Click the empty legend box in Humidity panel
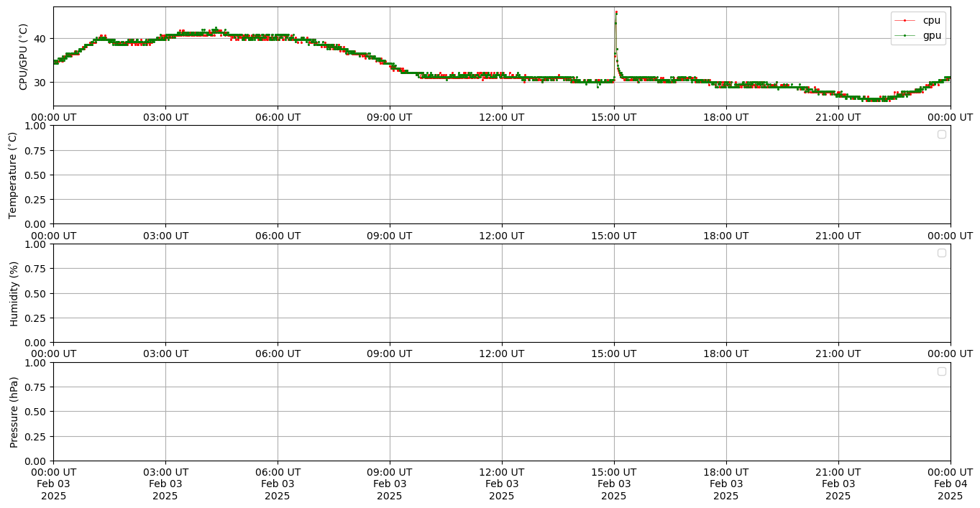The height and width of the screenshot is (508, 980). coord(941,253)
